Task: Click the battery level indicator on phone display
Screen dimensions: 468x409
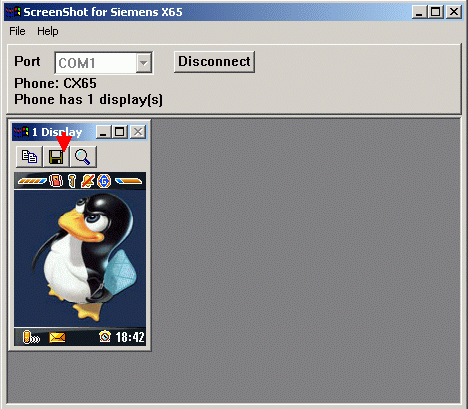Action: coord(128,181)
